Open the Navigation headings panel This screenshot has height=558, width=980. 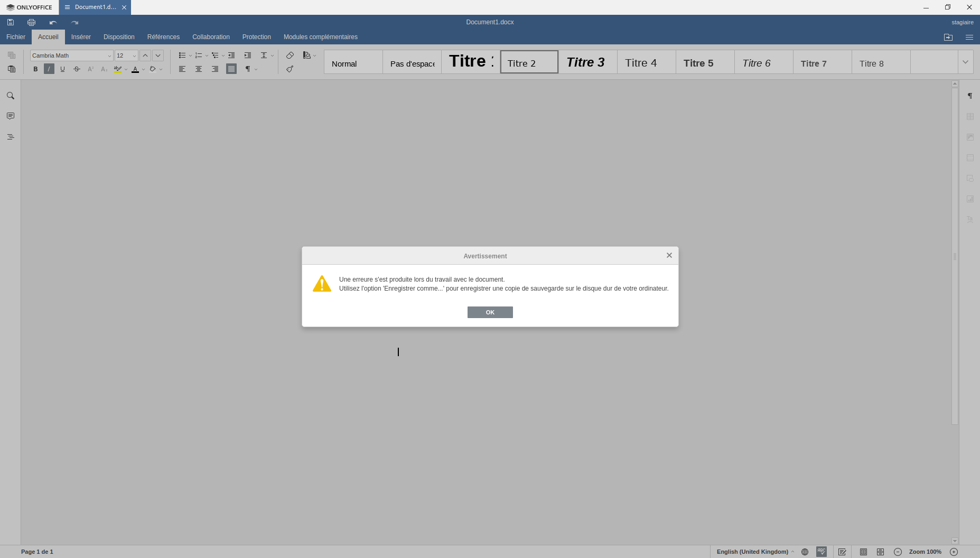click(x=10, y=136)
